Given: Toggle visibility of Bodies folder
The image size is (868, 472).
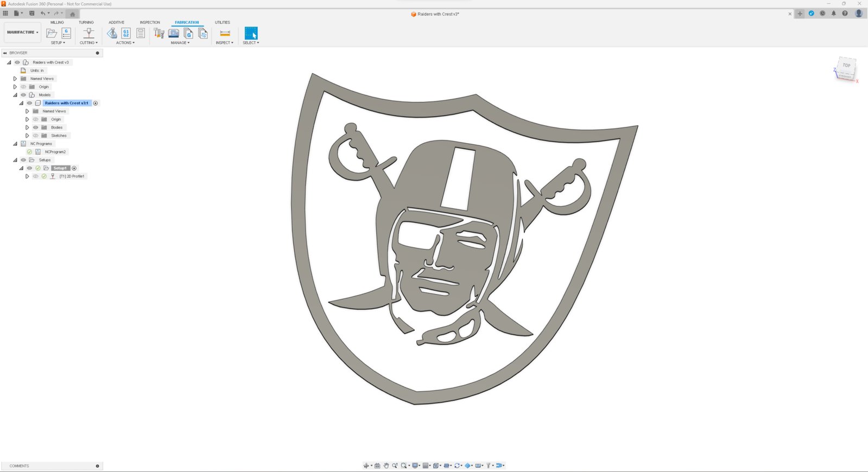Looking at the screenshot, I should 35,127.
